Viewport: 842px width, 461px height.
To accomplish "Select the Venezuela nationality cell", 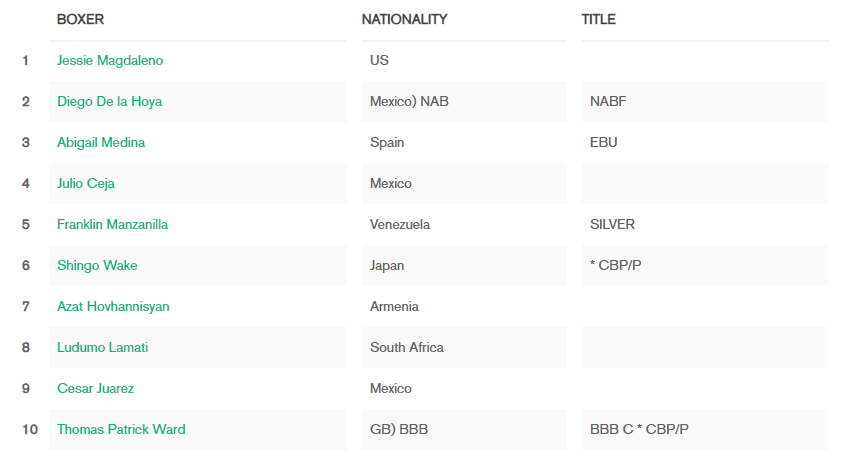I will (x=464, y=224).
